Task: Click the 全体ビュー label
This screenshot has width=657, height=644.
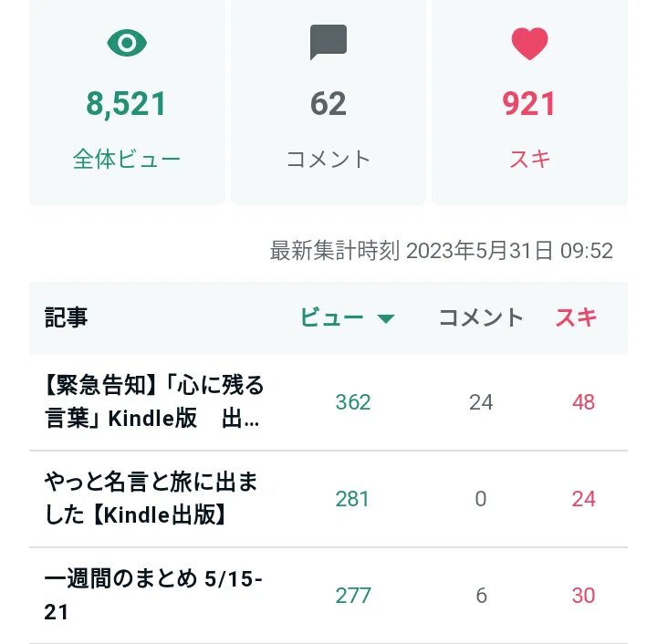Action: [127, 160]
